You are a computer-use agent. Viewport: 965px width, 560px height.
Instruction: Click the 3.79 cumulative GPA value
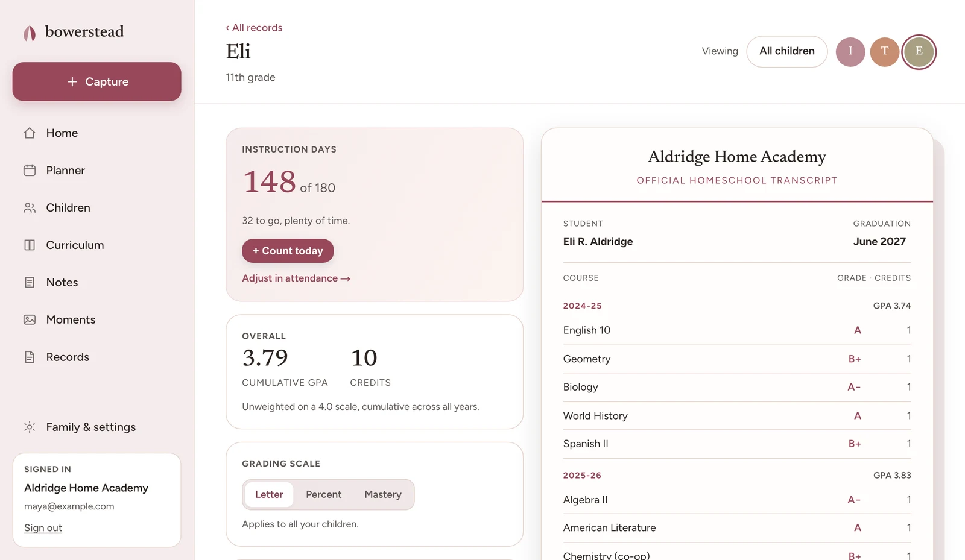(265, 358)
